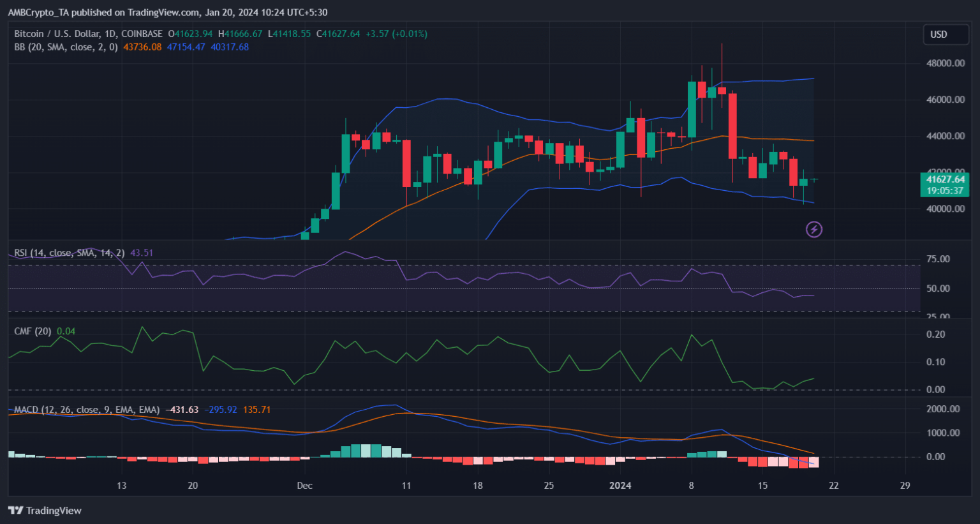This screenshot has height=524, width=980.
Task: Click the RSI value 43.51
Action: click(142, 253)
